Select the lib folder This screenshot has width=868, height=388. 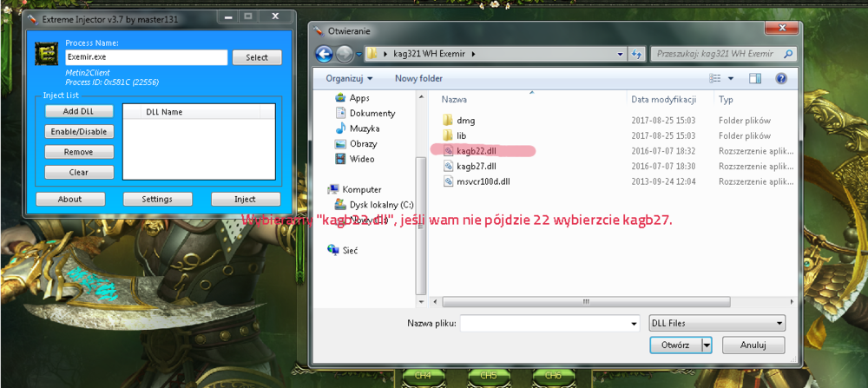pos(456,135)
